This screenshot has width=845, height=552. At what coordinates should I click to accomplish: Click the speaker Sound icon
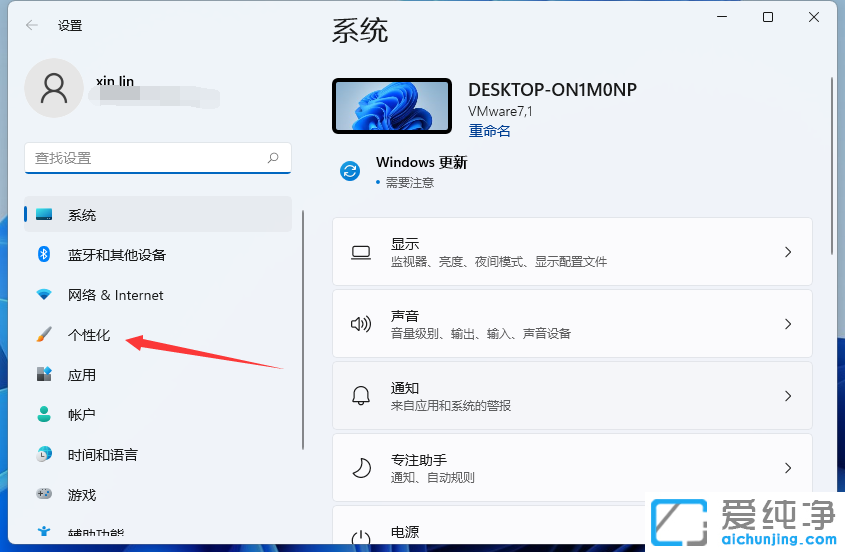pyautogui.click(x=361, y=324)
